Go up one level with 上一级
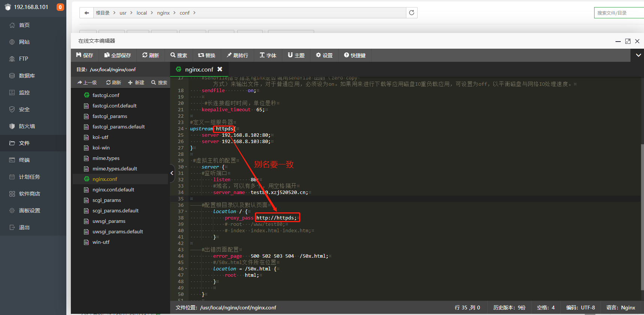 [x=87, y=82]
